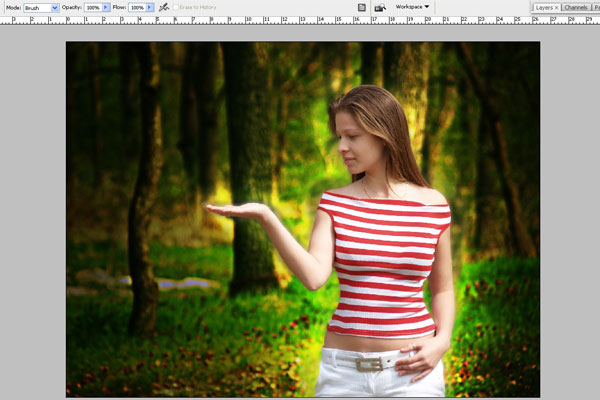Select the partially visible Paths tab

(x=596, y=7)
